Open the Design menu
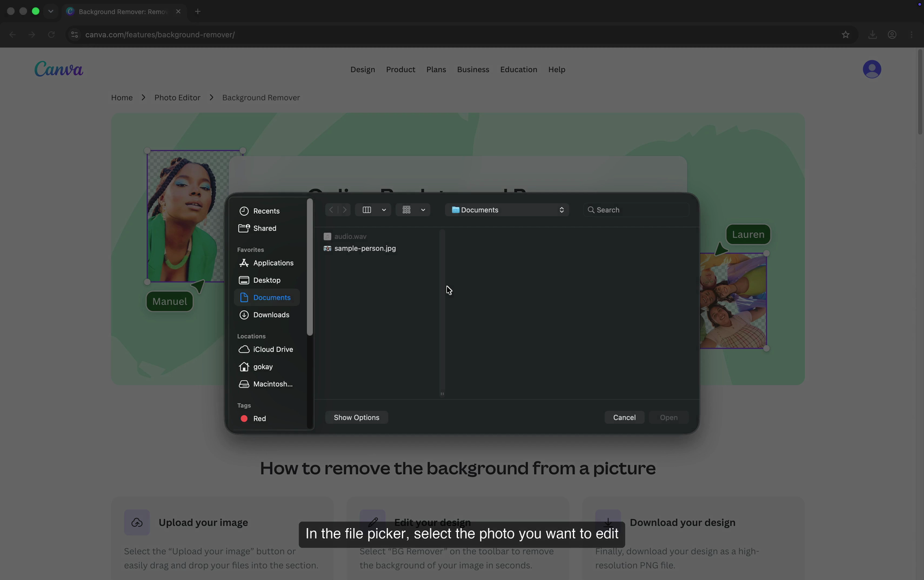Image resolution: width=924 pixels, height=580 pixels. click(363, 69)
